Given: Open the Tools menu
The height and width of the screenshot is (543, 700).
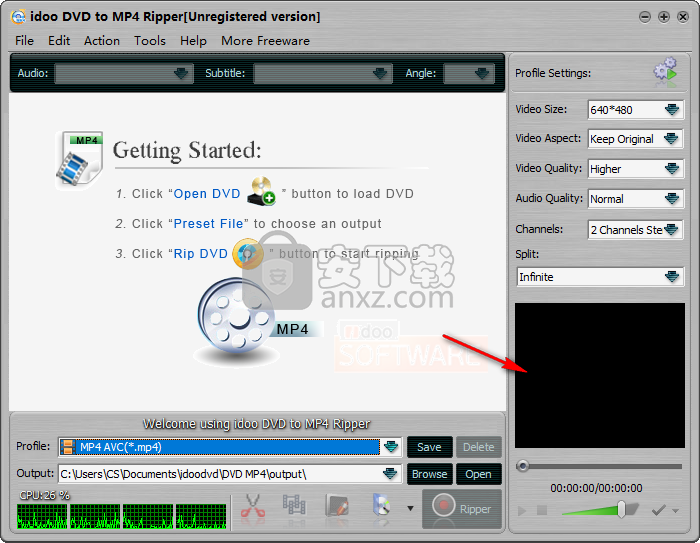Looking at the screenshot, I should [x=150, y=41].
